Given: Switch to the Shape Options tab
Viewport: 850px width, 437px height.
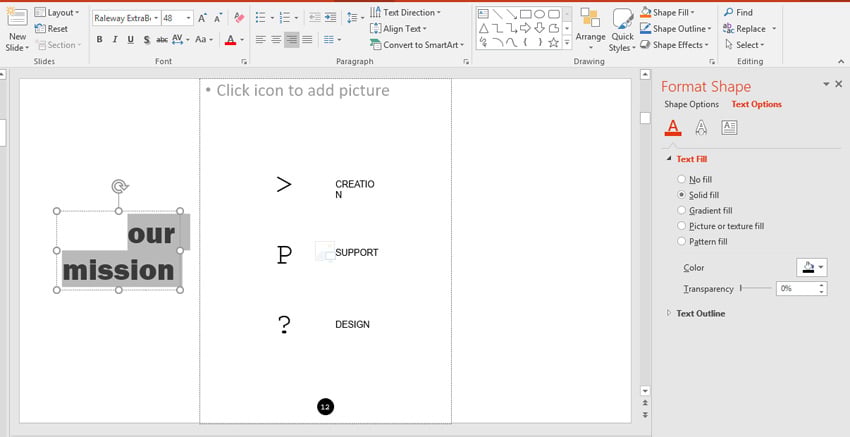Looking at the screenshot, I should point(691,104).
